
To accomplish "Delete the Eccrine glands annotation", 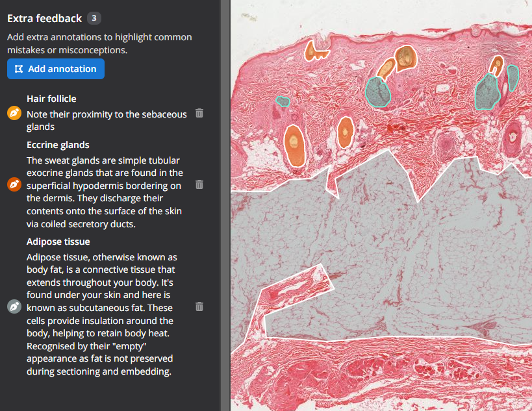I will [199, 184].
